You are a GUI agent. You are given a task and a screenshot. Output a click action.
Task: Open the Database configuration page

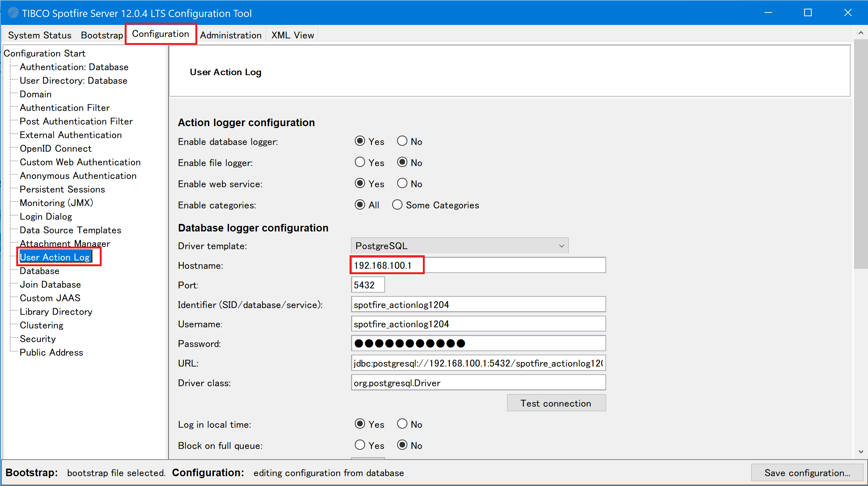click(39, 271)
